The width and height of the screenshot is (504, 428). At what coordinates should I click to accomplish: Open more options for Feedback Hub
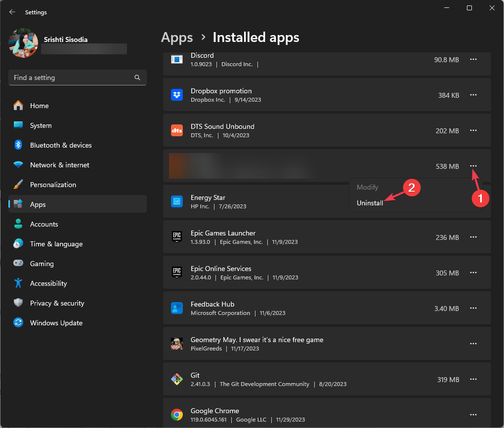pyautogui.click(x=473, y=308)
